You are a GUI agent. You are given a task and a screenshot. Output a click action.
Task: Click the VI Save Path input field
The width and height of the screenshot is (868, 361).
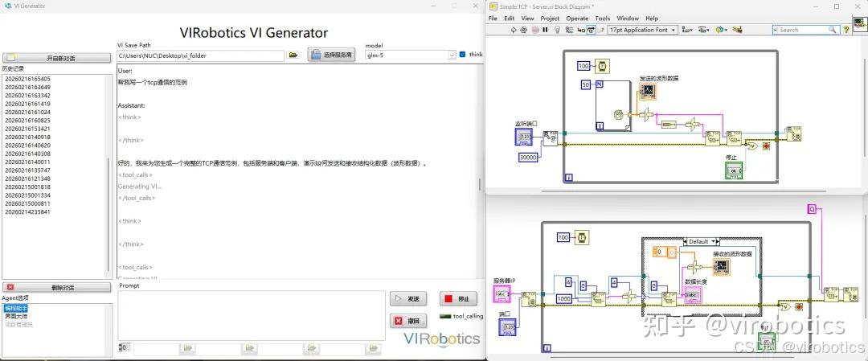tap(202, 55)
